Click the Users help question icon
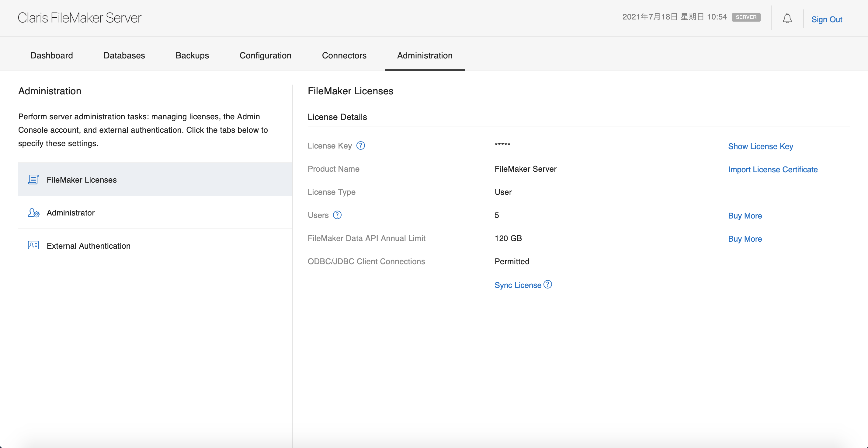 pos(337,215)
